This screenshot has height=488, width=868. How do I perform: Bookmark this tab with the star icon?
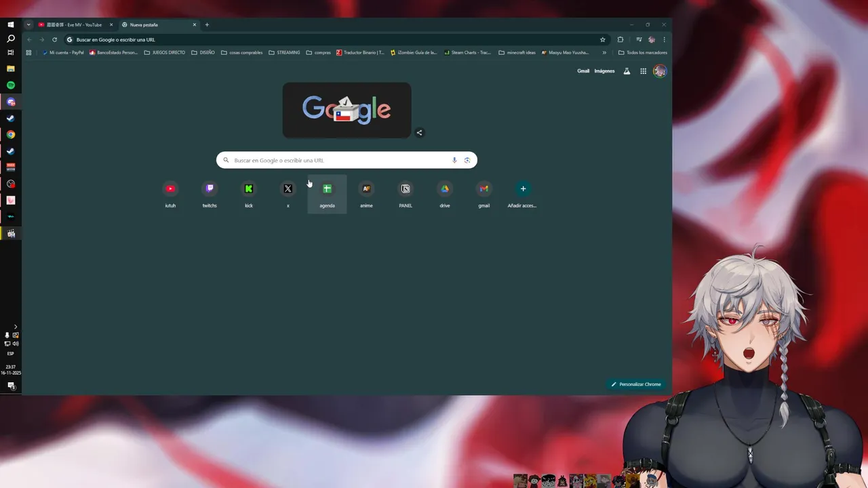[602, 39]
